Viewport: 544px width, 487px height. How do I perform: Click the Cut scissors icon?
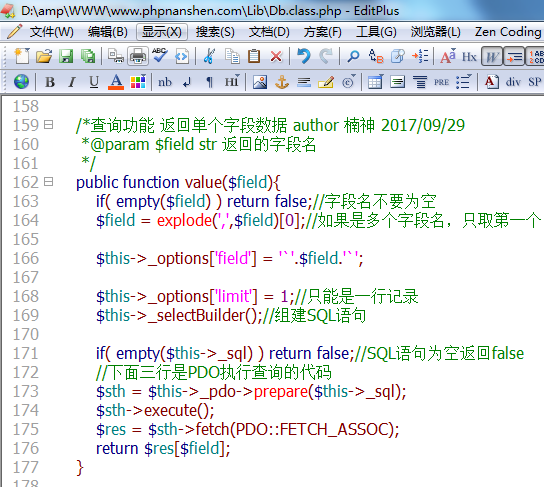click(x=209, y=56)
